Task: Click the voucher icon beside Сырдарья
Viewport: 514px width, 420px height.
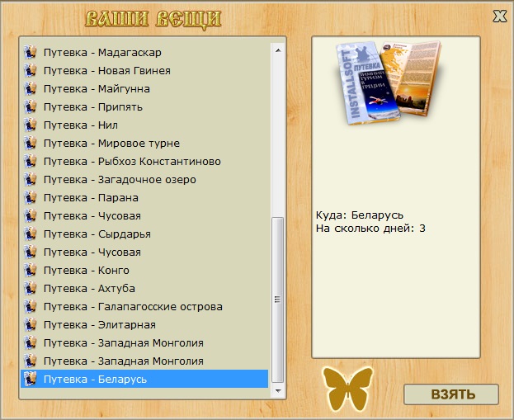Action: [31, 234]
